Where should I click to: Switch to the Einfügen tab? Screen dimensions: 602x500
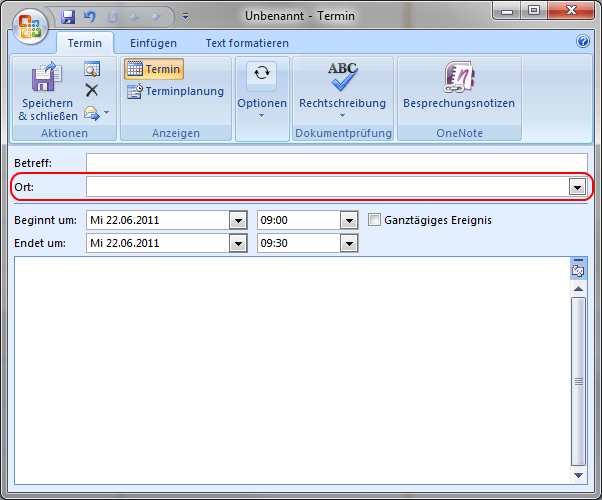pyautogui.click(x=153, y=43)
